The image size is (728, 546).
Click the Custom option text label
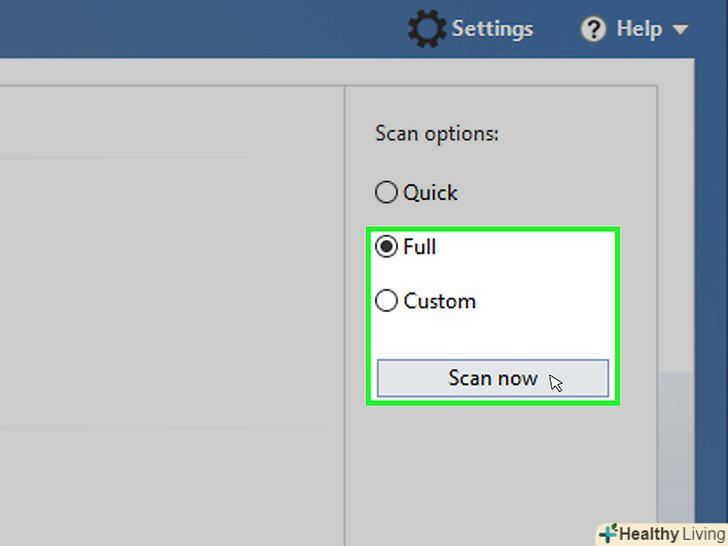coord(439,300)
